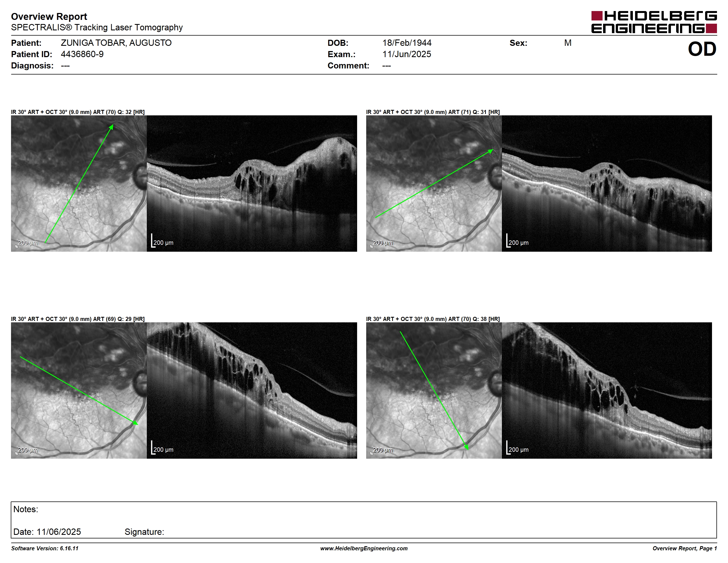Click Software Version: 6.16.11 text
Screen dimensions: 728x563
pyautogui.click(x=45, y=548)
